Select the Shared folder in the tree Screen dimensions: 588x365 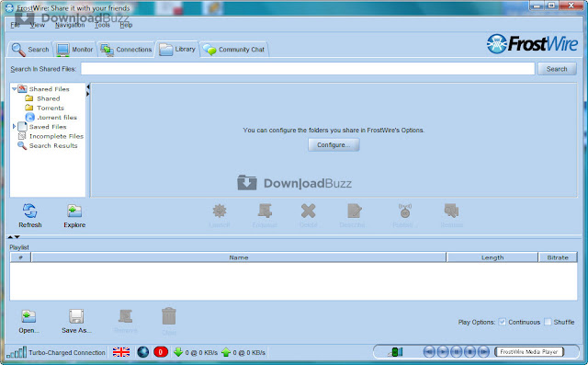49,98
